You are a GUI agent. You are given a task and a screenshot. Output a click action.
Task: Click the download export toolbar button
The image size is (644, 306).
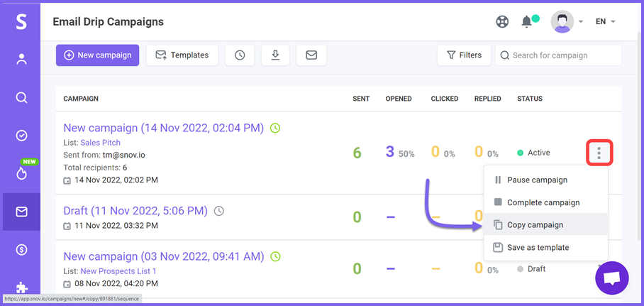(x=276, y=55)
